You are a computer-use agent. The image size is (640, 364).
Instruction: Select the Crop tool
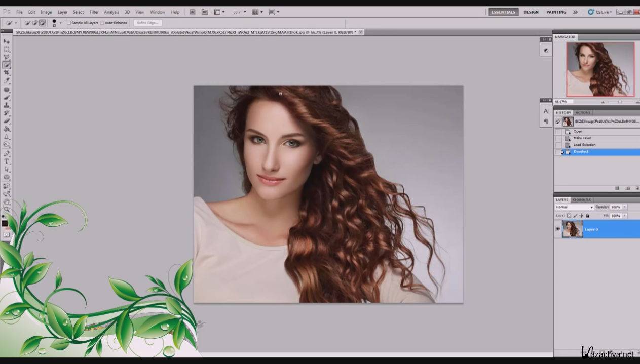[x=7, y=73]
